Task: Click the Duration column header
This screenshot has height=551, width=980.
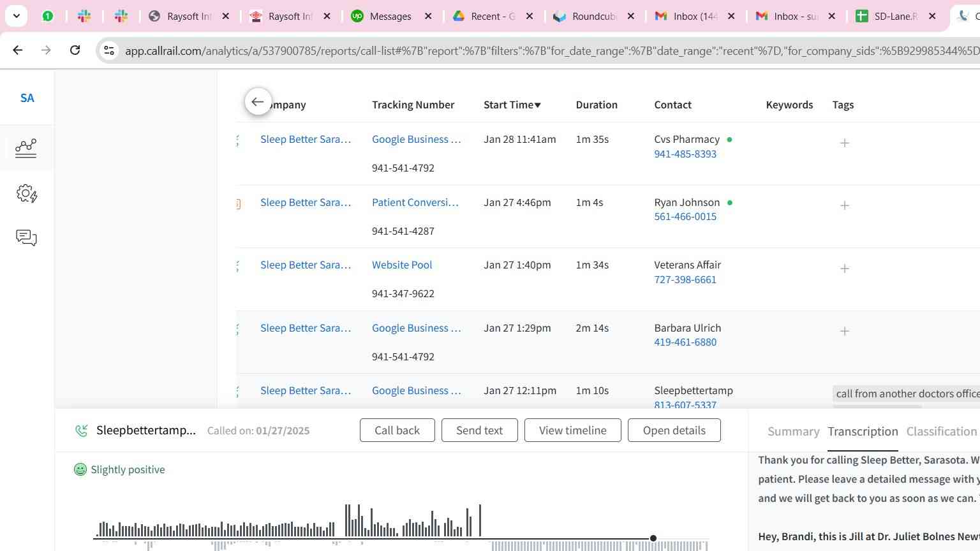Action: click(x=597, y=105)
